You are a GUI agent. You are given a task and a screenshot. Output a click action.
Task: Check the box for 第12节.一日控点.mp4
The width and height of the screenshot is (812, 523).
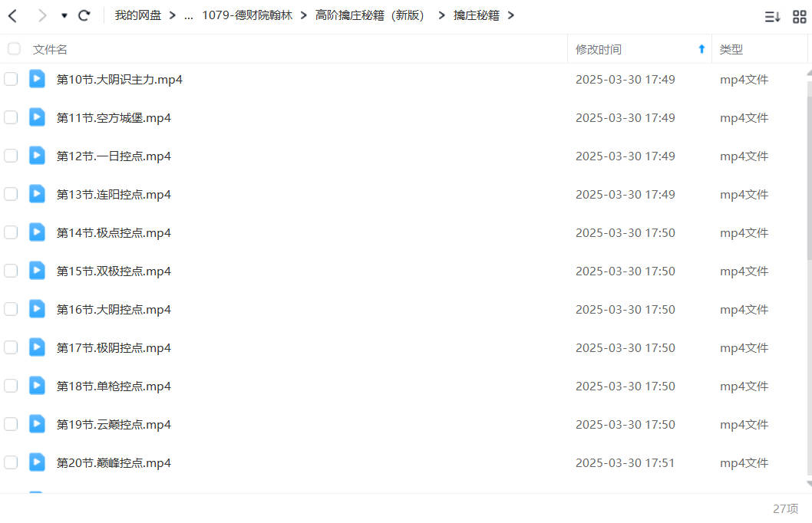[11, 156]
